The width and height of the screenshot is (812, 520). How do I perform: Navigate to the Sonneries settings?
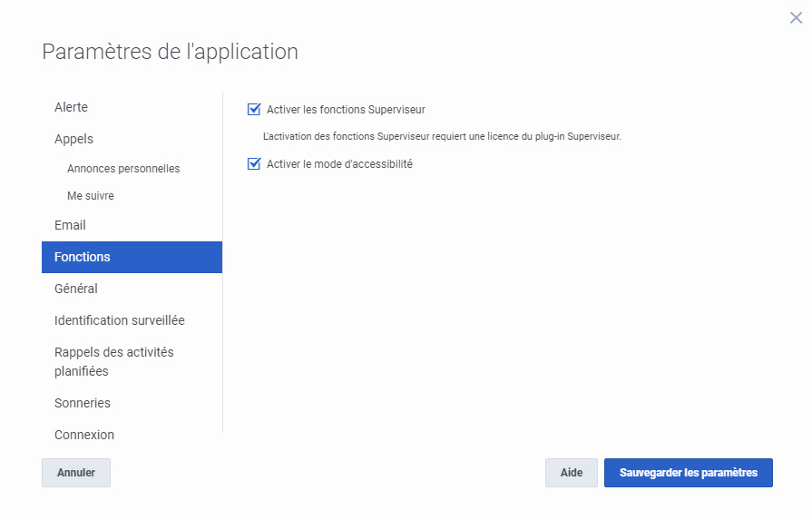tap(83, 403)
